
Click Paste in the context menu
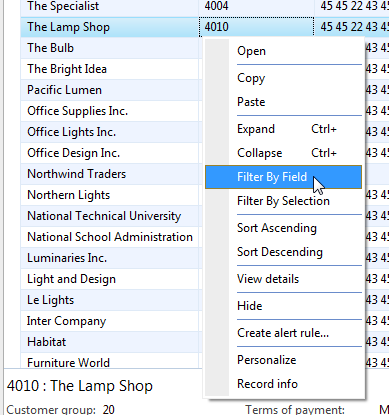(x=283, y=102)
